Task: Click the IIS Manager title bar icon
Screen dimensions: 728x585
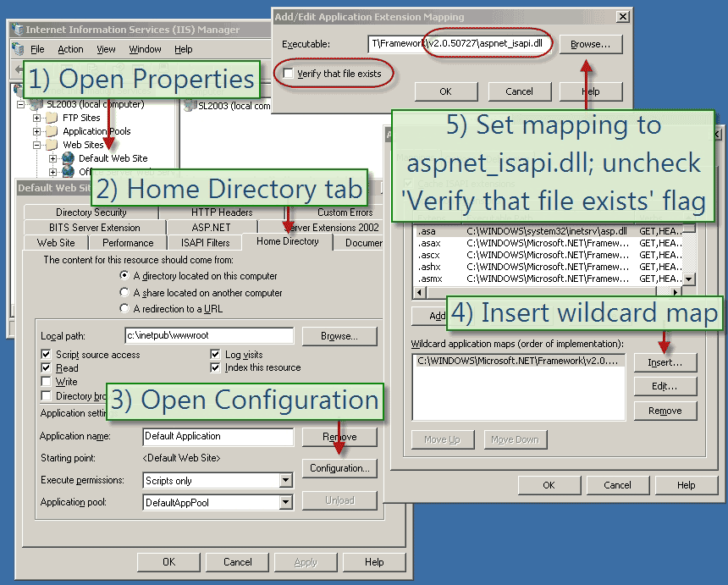Action: pos(16,30)
